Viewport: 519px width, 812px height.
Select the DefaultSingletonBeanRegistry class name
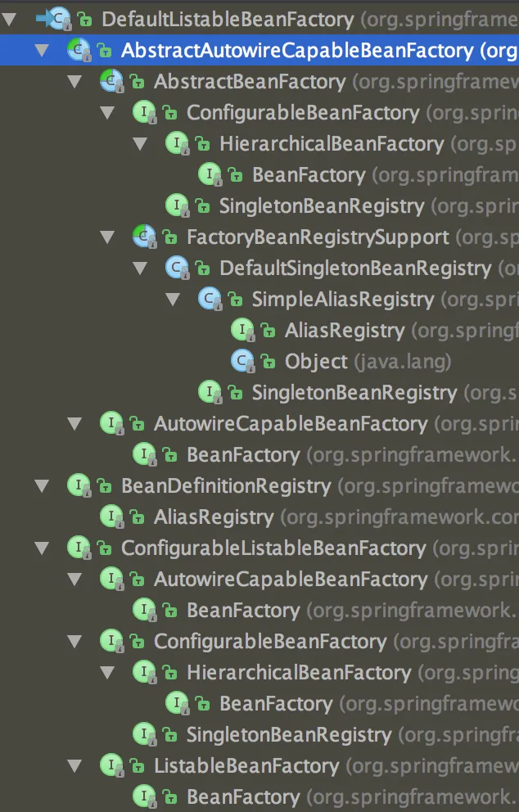(355, 268)
